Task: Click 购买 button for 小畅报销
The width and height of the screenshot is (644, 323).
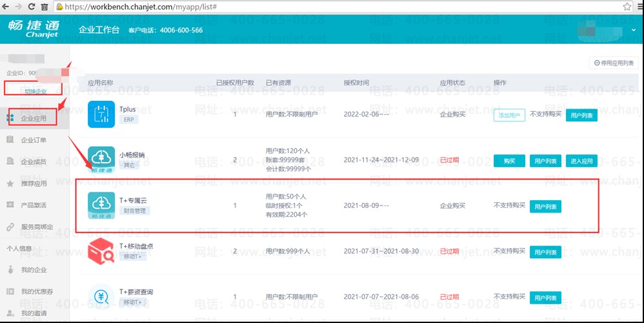Action: pos(509,161)
